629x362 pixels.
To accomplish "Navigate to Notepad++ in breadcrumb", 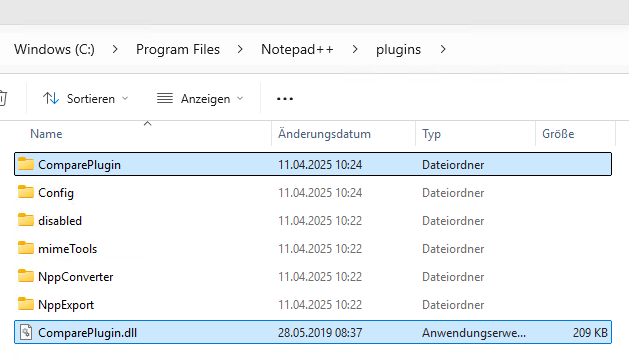I will pyautogui.click(x=297, y=49).
